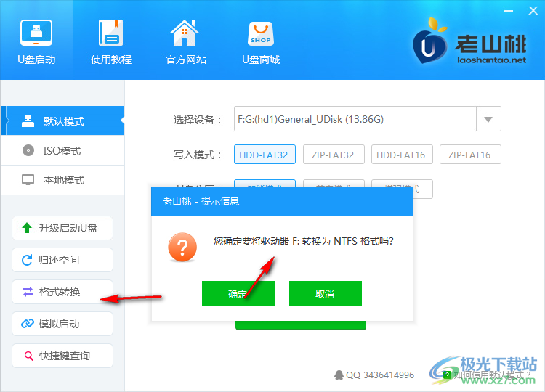Click the house icon above 官方网站
This screenshot has width=545, height=392.
[185, 33]
